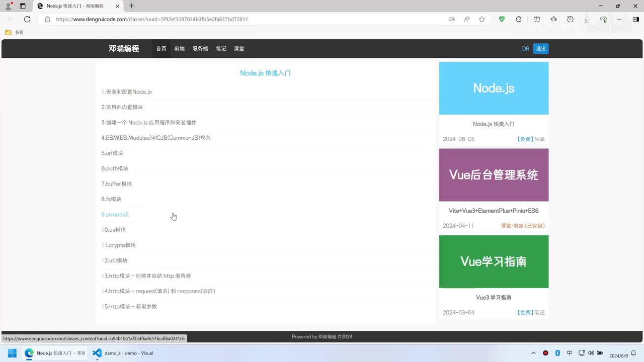Click the 课堂·前端 (已完结) label

(523, 226)
